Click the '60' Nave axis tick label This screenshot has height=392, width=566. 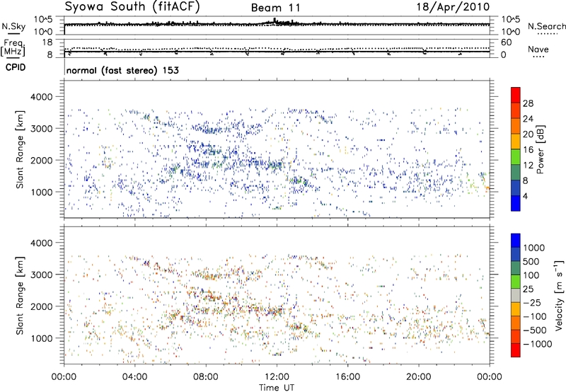tap(506, 42)
